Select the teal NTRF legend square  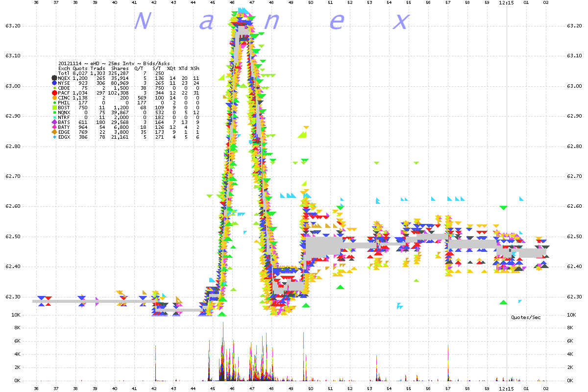pos(54,118)
